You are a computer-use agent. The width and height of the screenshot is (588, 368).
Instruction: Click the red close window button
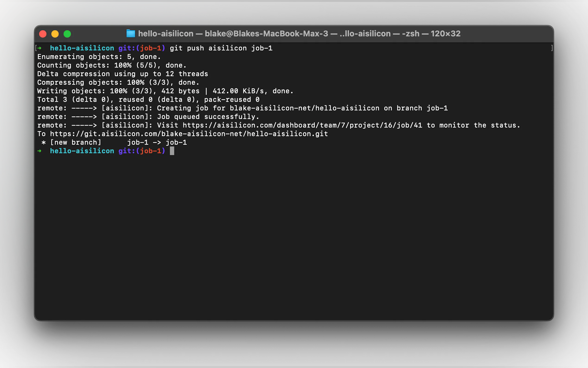tap(43, 34)
